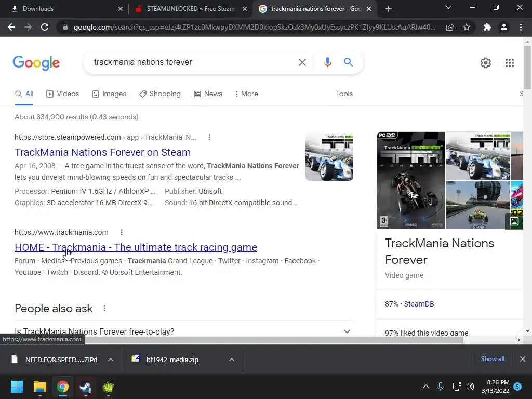Open a new browser tab
Screen dimensions: 532x399
tap(389, 9)
